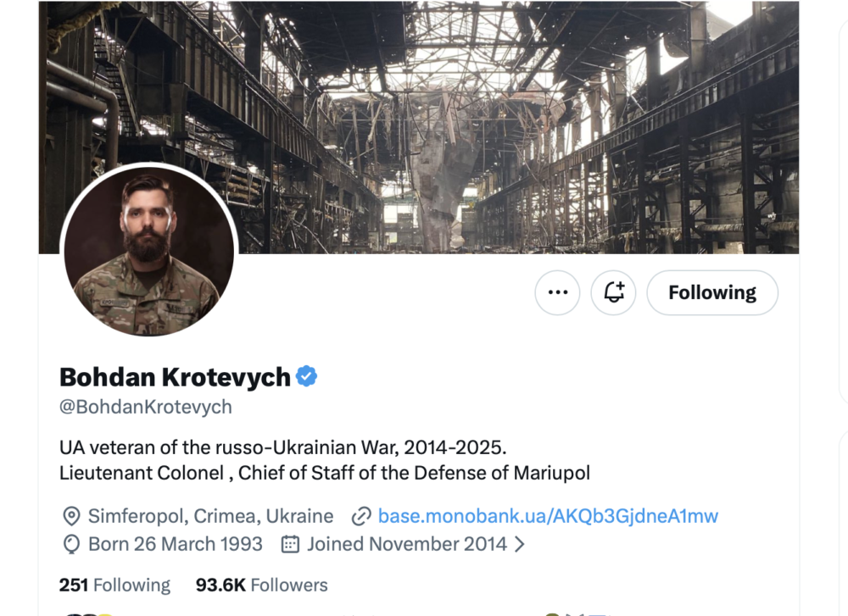The image size is (848, 616).
Task: Click the location pin icon
Action: [71, 516]
